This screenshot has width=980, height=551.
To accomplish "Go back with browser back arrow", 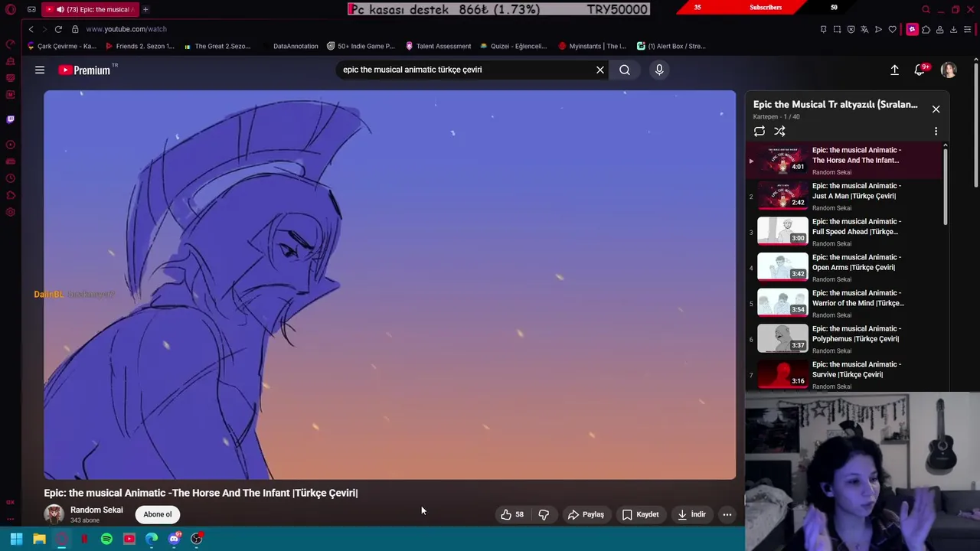I will [x=31, y=29].
